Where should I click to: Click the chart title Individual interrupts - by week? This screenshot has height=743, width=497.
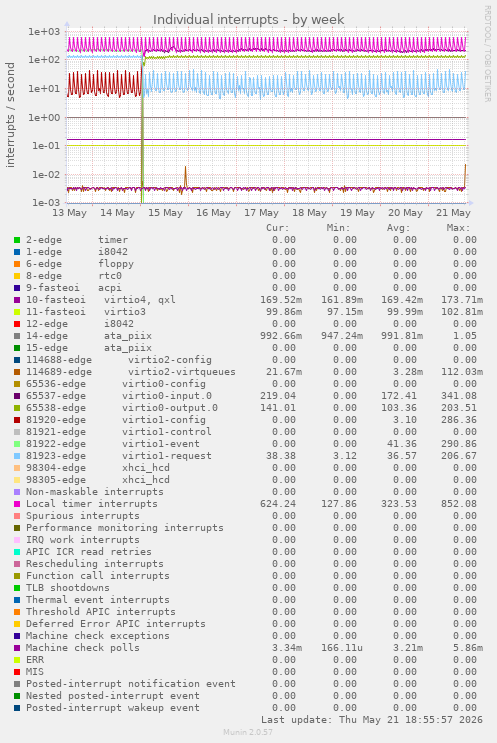coord(248,19)
